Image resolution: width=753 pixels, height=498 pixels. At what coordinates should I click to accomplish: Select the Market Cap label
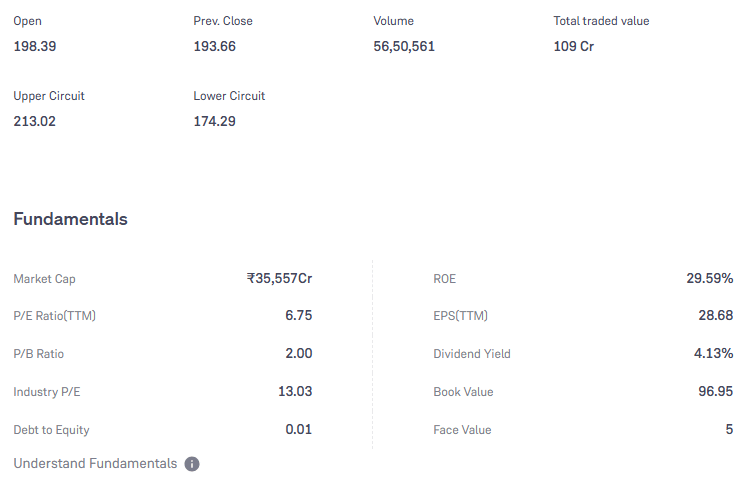pyautogui.click(x=45, y=279)
